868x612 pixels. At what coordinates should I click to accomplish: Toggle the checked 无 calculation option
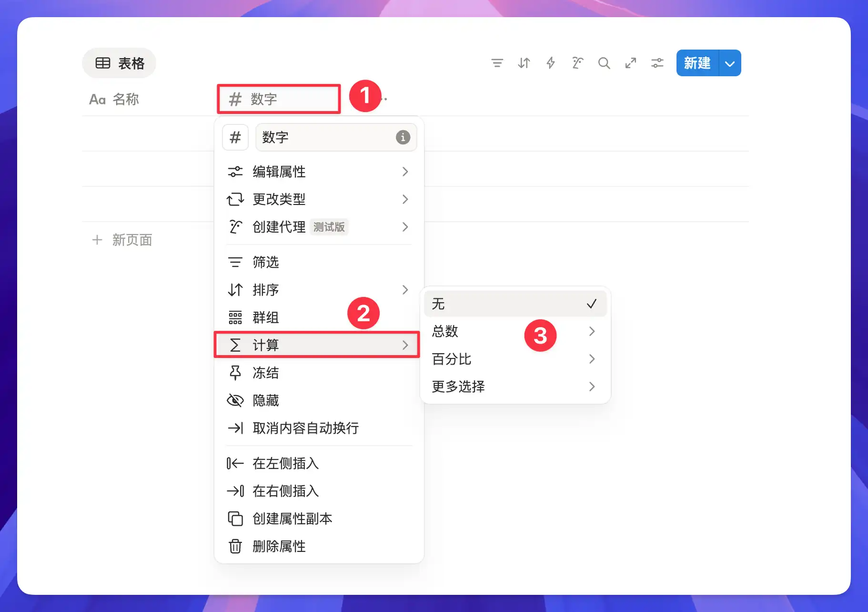coord(515,304)
